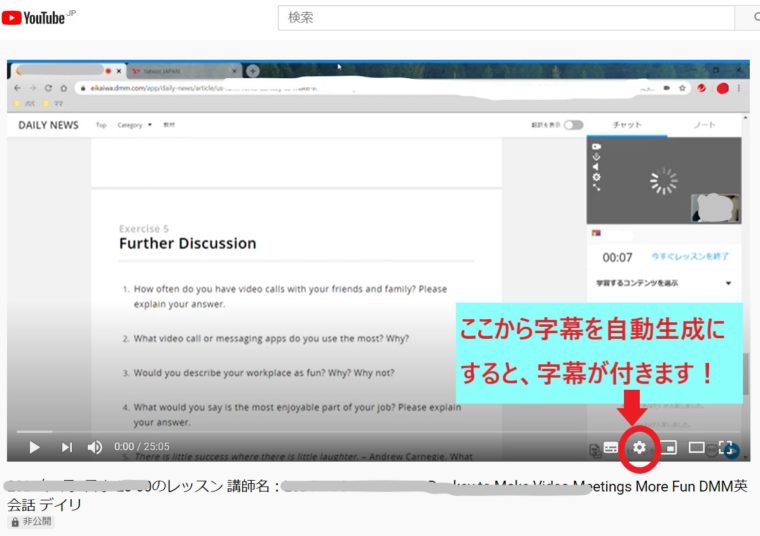Image resolution: width=760 pixels, height=536 pixels.
Task: Open home page in recorded browser
Action: click(x=63, y=88)
